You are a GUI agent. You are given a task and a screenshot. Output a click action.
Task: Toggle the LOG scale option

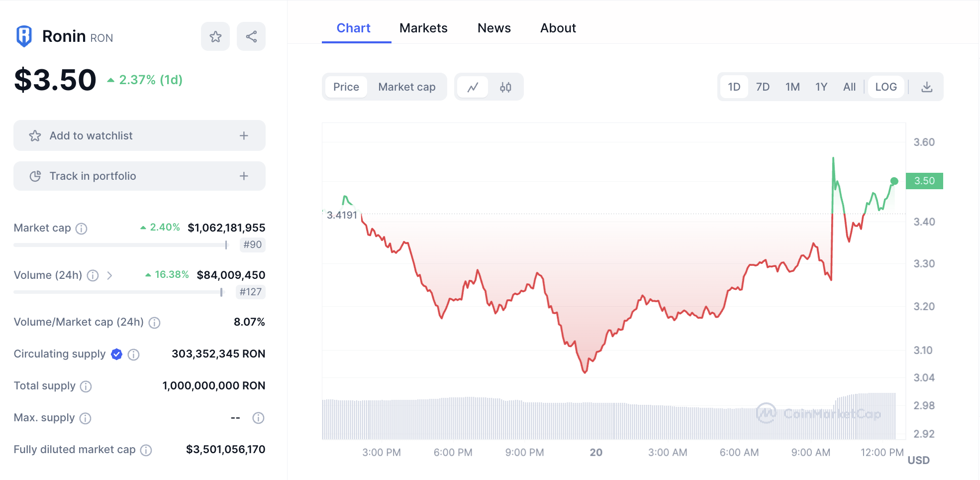[886, 87]
